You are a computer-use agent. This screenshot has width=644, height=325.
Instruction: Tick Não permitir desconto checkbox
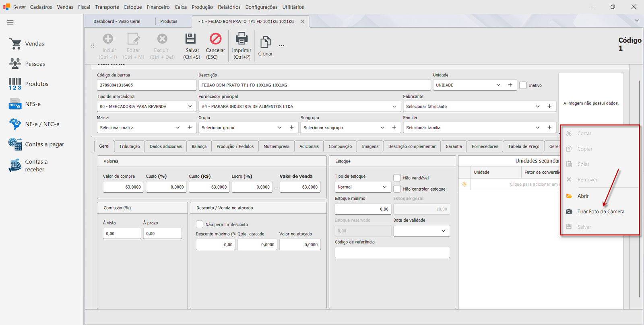click(x=200, y=224)
